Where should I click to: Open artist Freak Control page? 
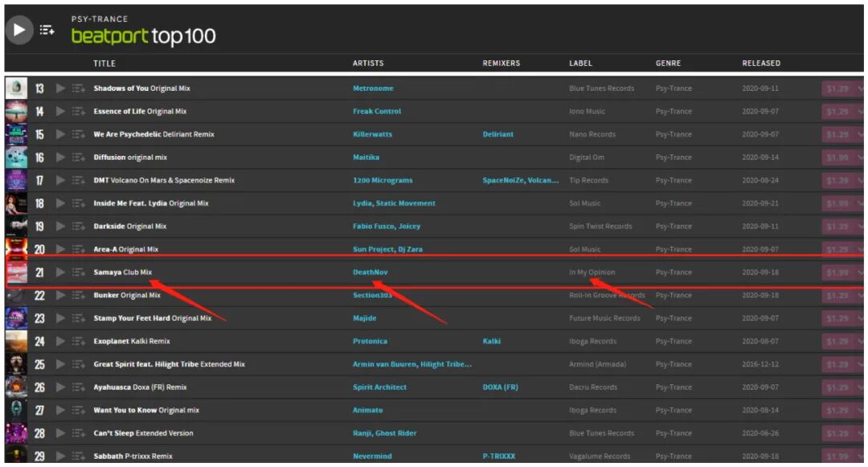coord(377,111)
